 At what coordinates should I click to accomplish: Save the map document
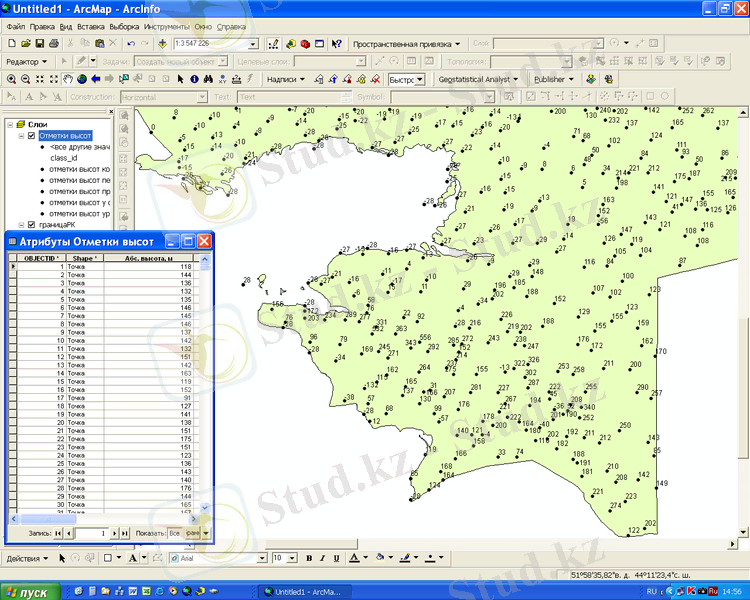pos(39,44)
